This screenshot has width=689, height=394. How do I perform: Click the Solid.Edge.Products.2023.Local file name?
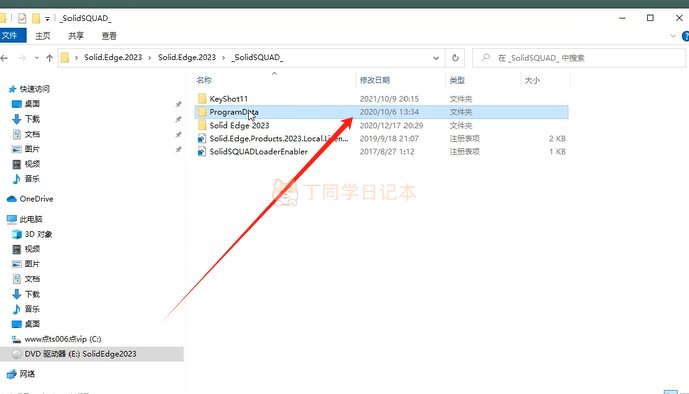click(279, 138)
